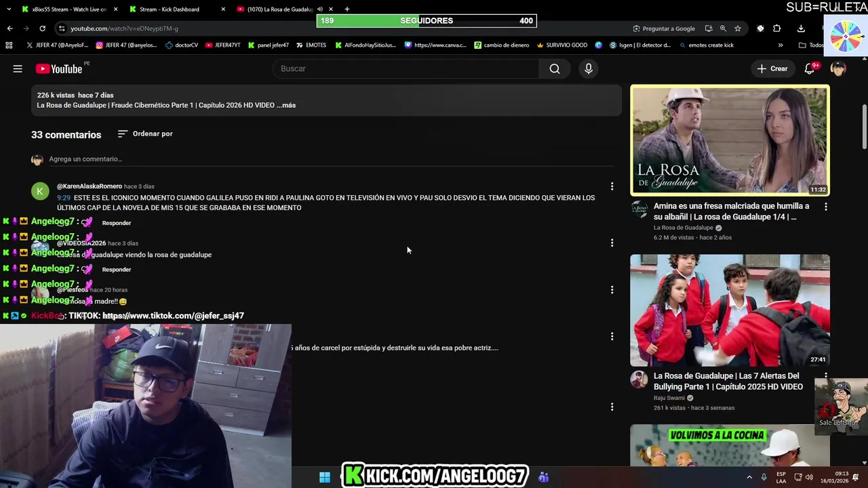Open a new browser tab

347,9
